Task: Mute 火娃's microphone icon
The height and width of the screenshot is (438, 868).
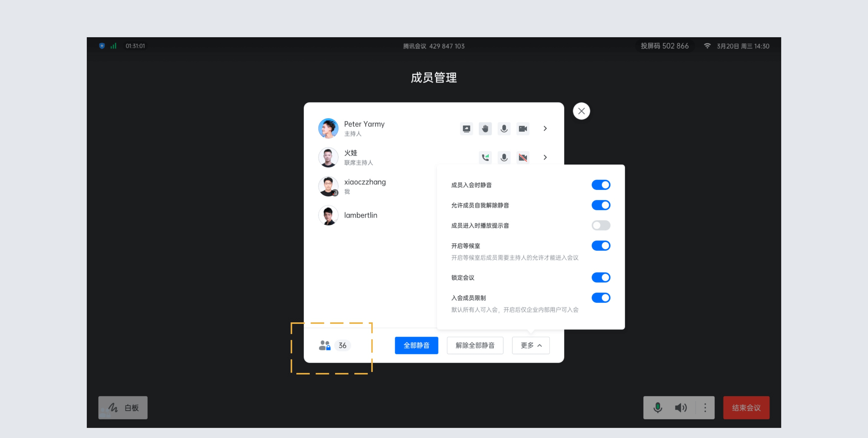Action: 504,158
